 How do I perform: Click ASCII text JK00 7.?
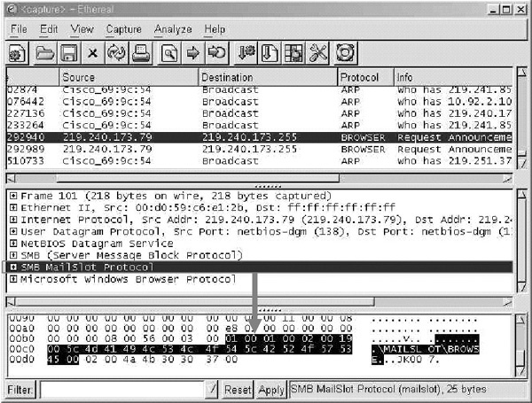click(418, 360)
